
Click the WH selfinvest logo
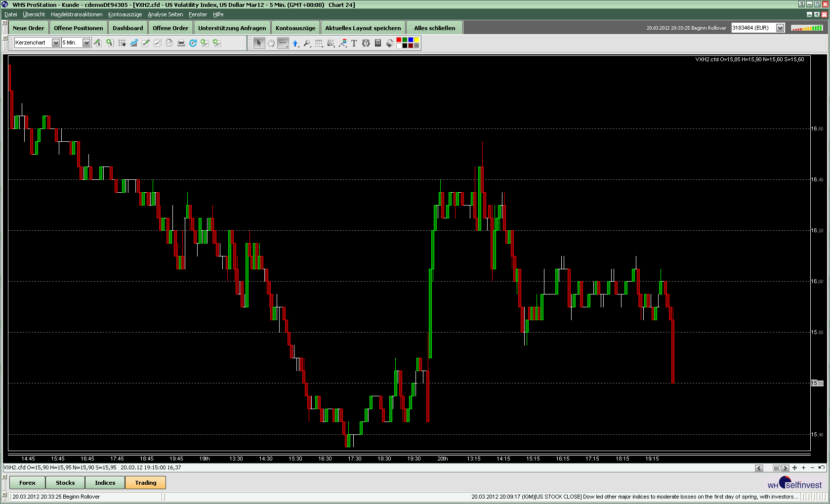(795, 483)
